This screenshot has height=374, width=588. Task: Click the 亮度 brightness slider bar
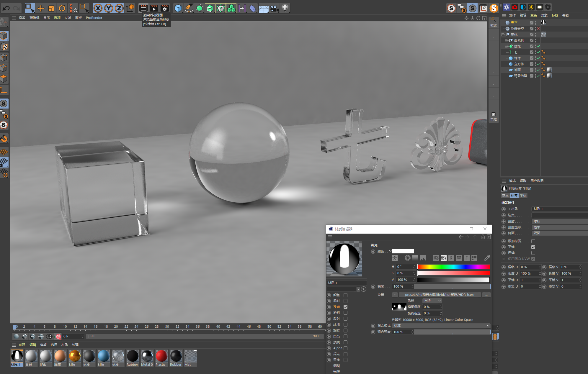(453, 286)
